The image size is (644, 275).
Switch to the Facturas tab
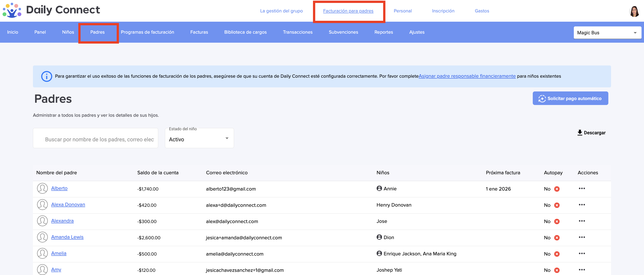199,32
